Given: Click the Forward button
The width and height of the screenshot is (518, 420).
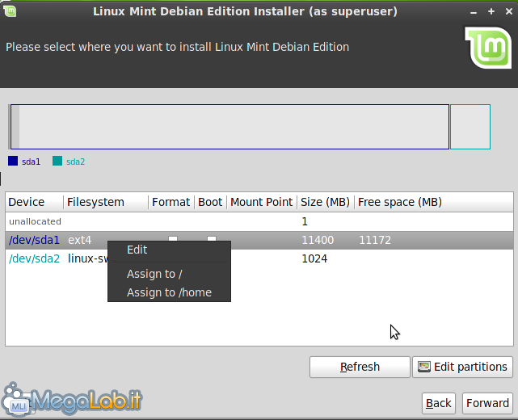Looking at the screenshot, I should click(x=487, y=403).
